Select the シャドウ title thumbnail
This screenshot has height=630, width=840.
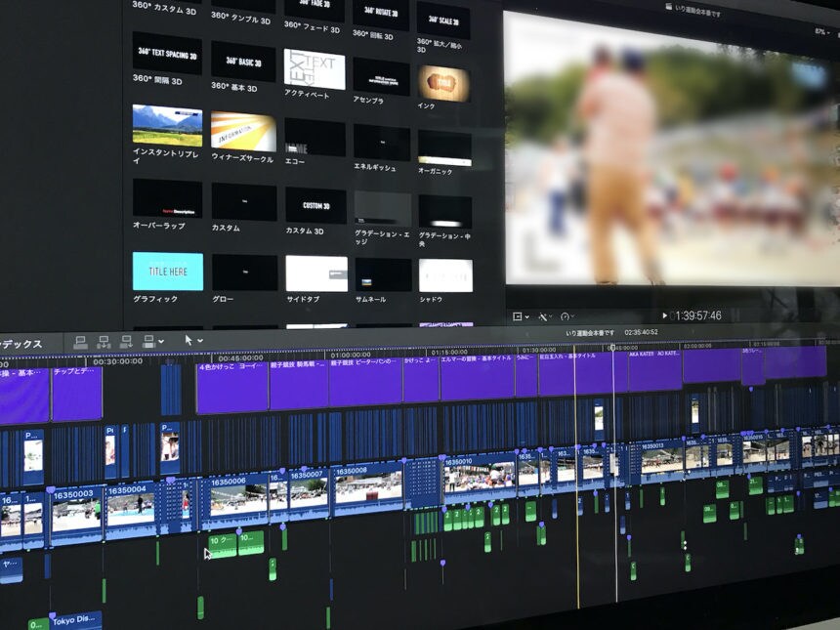[445, 275]
